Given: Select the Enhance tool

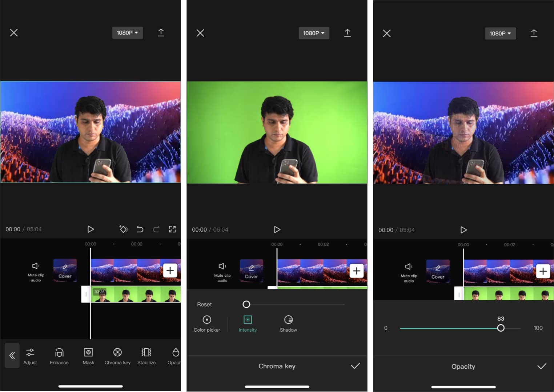Looking at the screenshot, I should [x=59, y=356].
